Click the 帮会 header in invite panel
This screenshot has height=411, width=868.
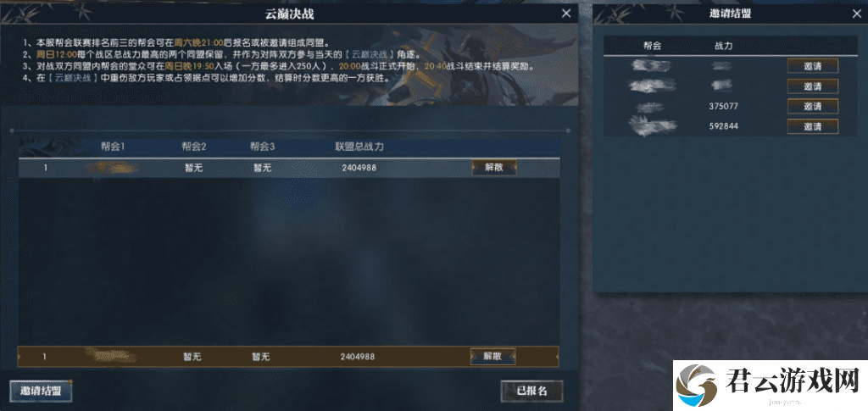click(652, 46)
